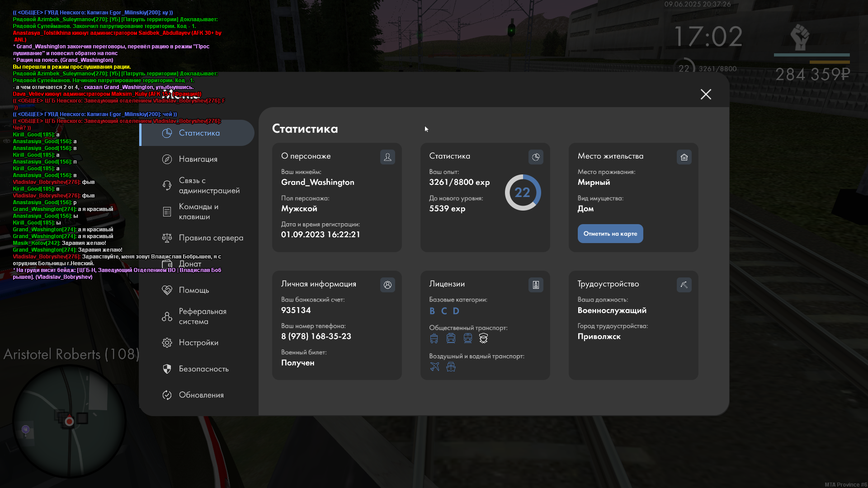Click the tools icon in Трудоустройство card
The height and width of the screenshot is (488, 868).
(684, 285)
